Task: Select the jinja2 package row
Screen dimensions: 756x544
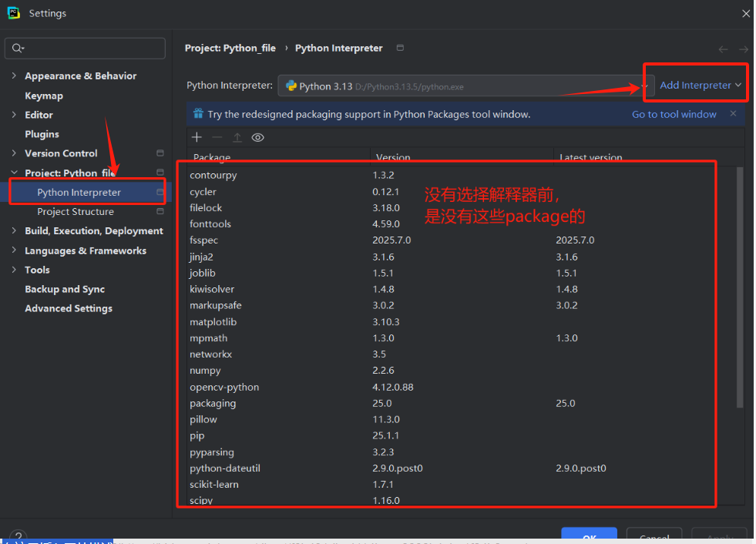Action: (x=462, y=257)
